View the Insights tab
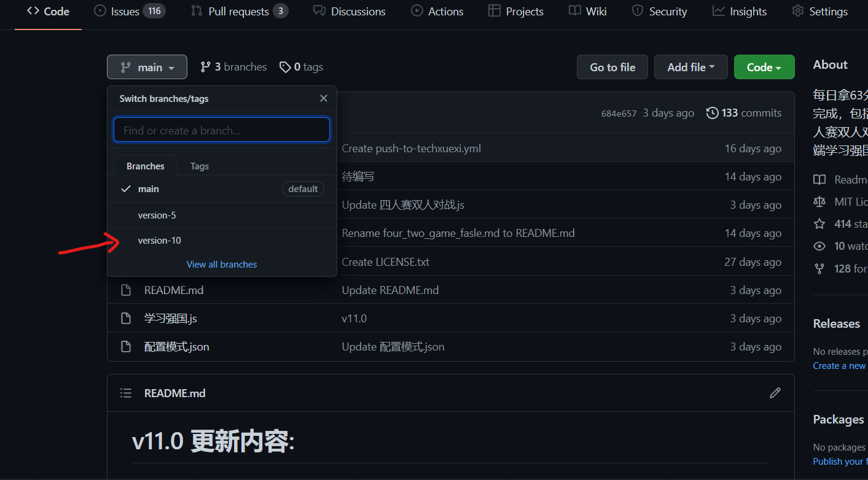This screenshot has width=868, height=480. [x=740, y=11]
